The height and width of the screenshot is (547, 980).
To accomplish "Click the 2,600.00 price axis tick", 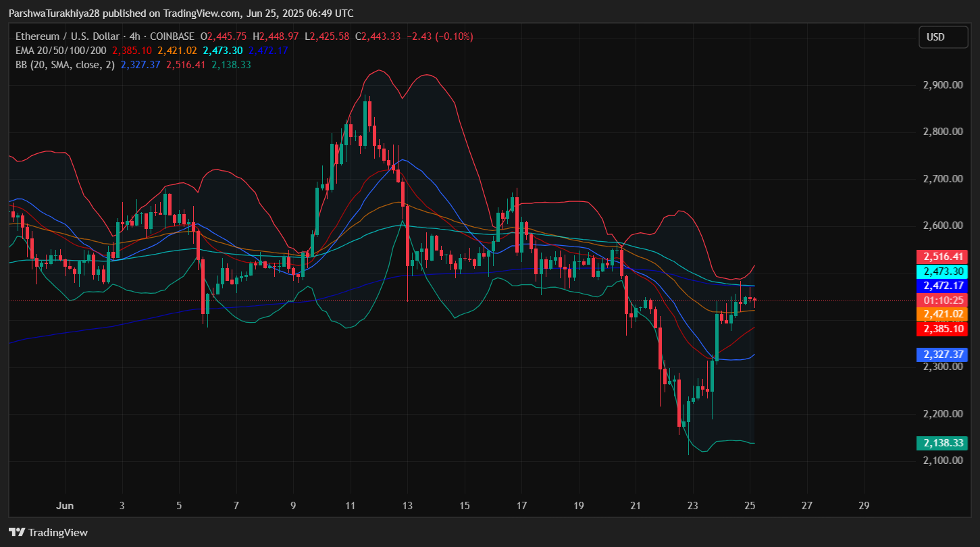I will (x=942, y=226).
